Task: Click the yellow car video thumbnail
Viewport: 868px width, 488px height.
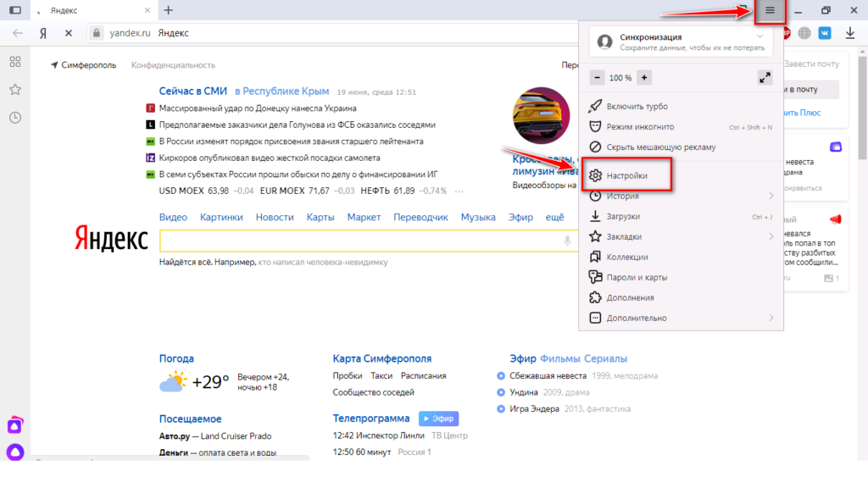Action: pos(541,115)
